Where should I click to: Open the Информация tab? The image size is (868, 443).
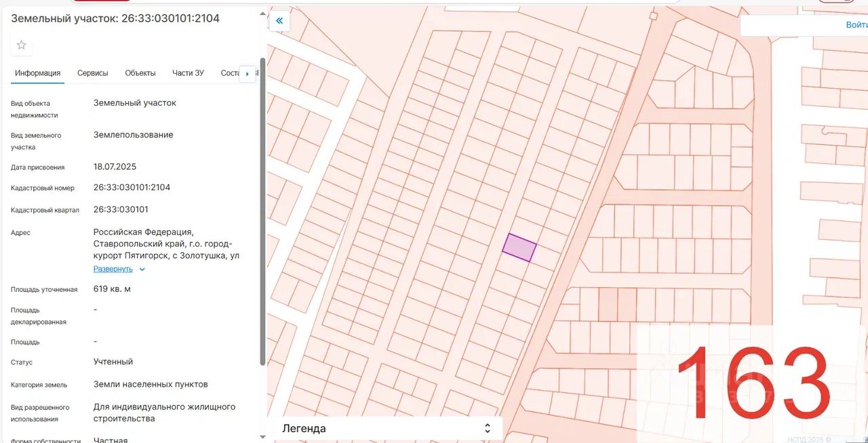[38, 73]
